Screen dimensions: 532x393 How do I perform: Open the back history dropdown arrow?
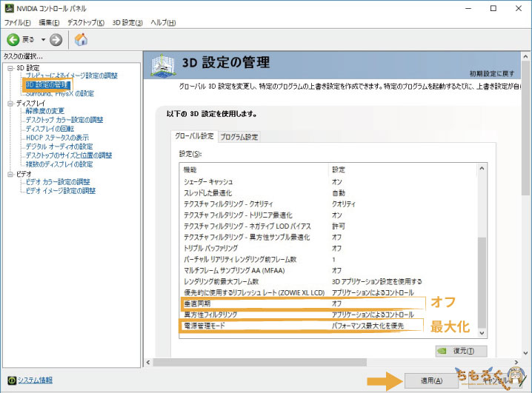point(43,40)
